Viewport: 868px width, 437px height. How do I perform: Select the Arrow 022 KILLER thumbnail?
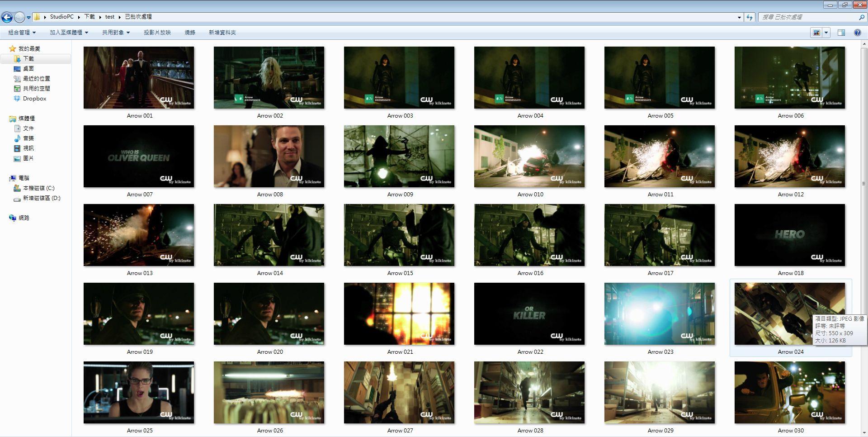click(x=529, y=313)
